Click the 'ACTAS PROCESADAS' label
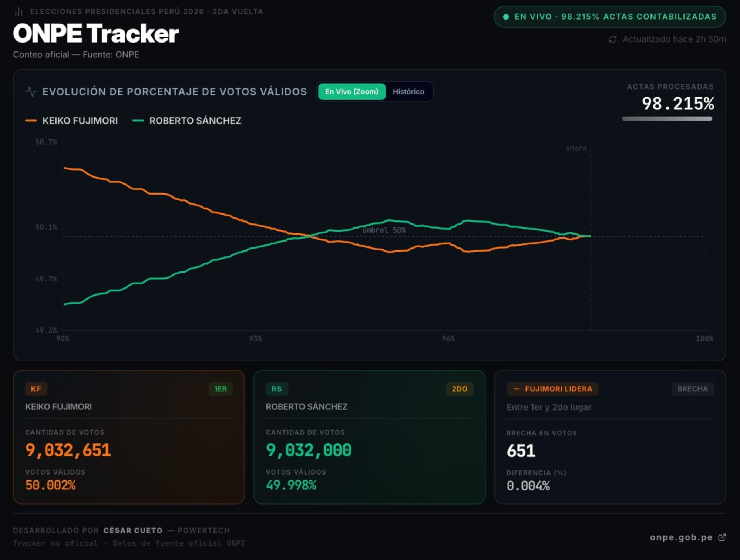 (670, 87)
